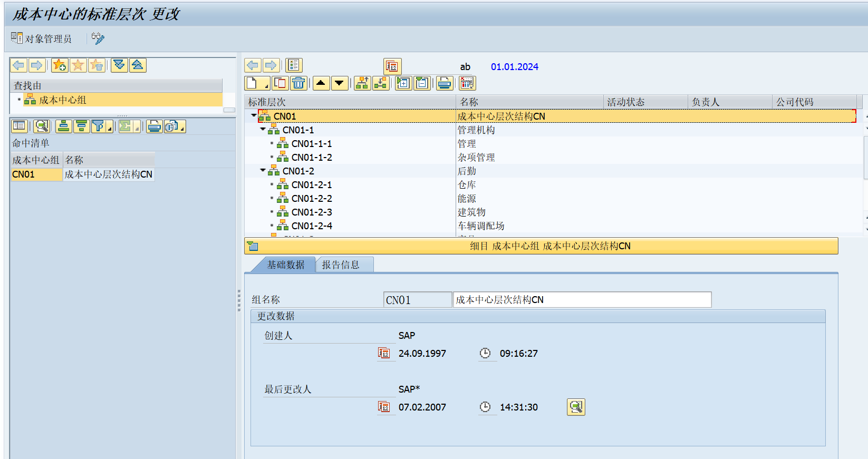The image size is (868, 459).
Task: Click the validity period calendar icon
Action: coord(392,66)
